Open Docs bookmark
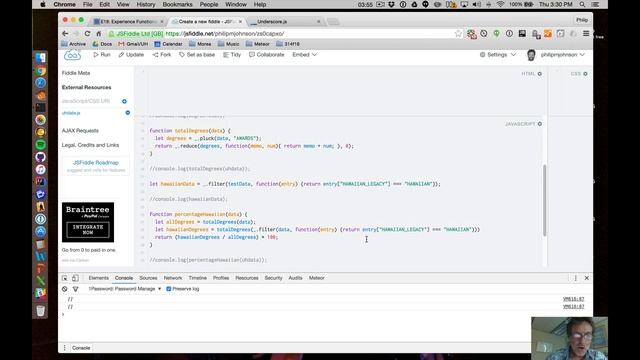 [102, 44]
